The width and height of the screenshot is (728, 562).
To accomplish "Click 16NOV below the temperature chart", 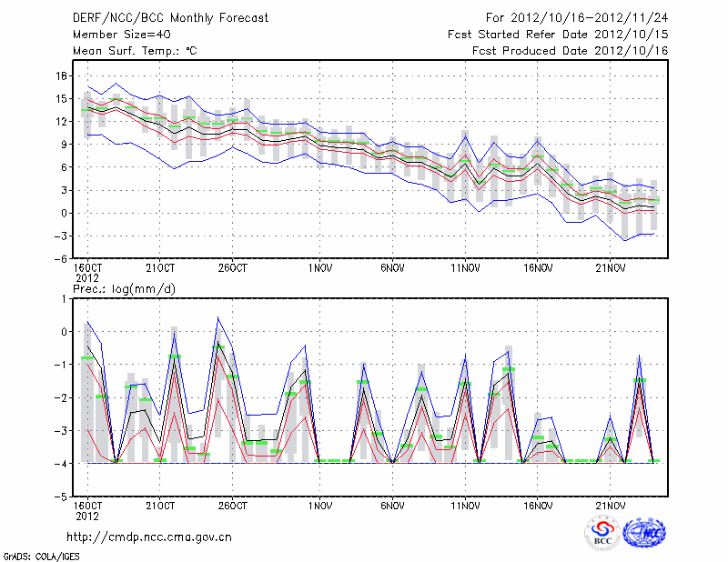I will coord(538,268).
